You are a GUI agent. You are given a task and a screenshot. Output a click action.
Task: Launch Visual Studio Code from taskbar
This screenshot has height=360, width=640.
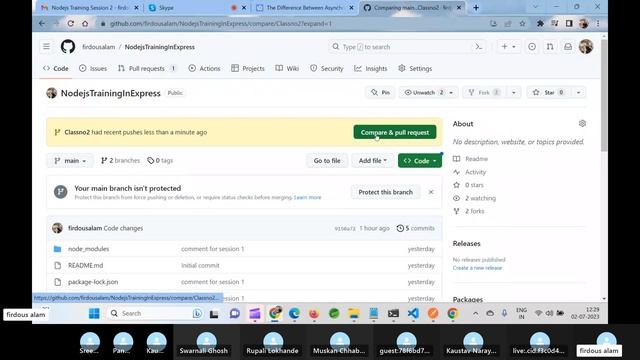coord(413,313)
